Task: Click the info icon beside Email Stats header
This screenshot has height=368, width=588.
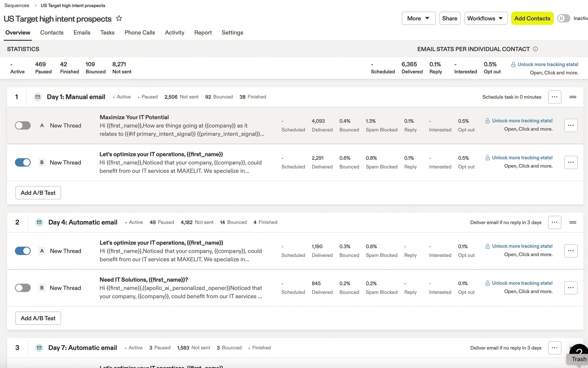Action: (x=535, y=49)
